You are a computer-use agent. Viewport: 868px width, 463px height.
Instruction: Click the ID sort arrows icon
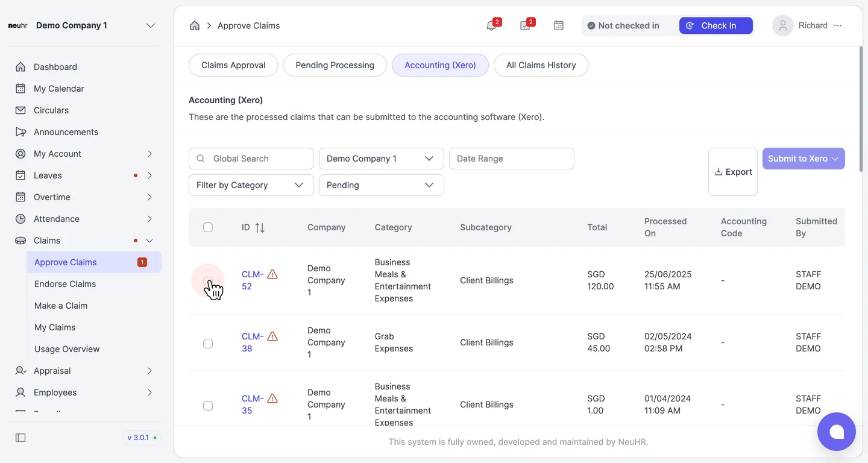pos(260,227)
